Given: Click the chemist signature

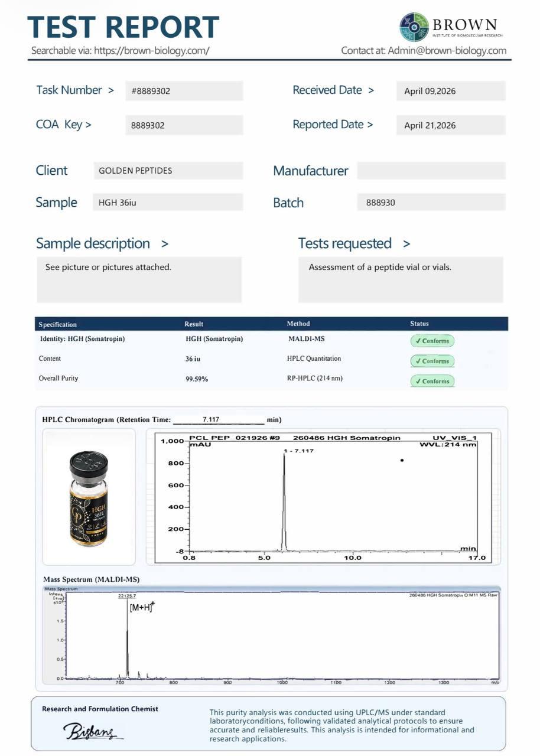Looking at the screenshot, I should (93, 731).
